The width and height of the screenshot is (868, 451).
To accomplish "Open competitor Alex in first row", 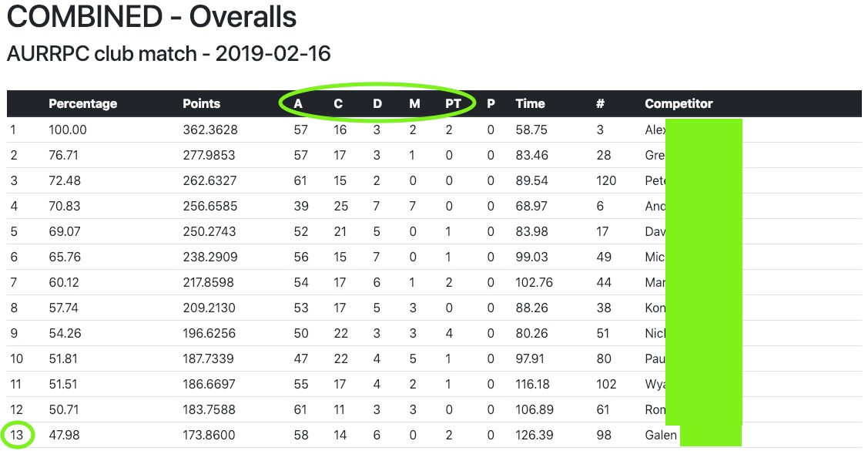I will (x=655, y=130).
